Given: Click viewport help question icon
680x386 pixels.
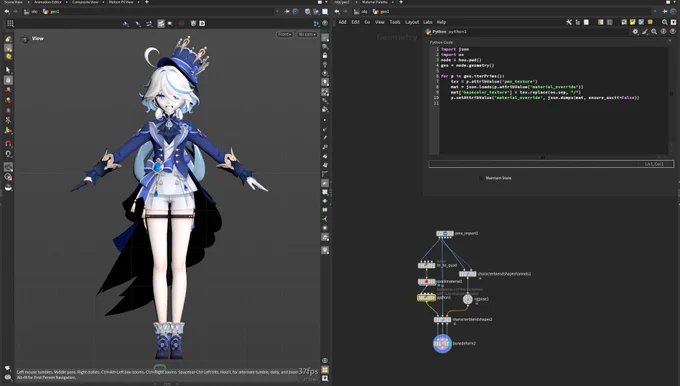Looking at the screenshot, I should [325, 23].
